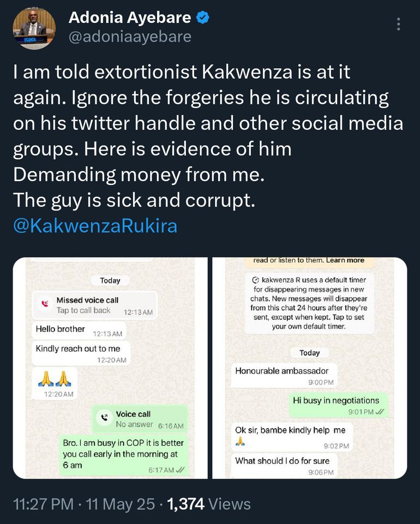Open the left WhatsApp chat screenshot
Viewport: 420px width, 524px height.
coord(110,368)
